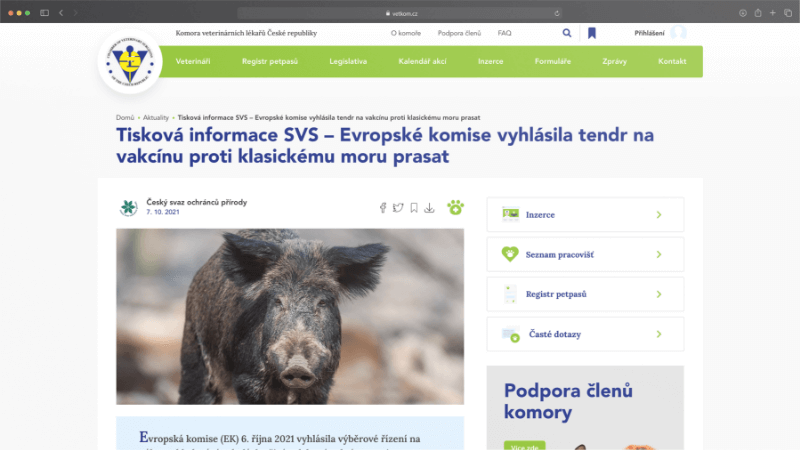Select Kalendář akcí in green navigation

click(422, 61)
